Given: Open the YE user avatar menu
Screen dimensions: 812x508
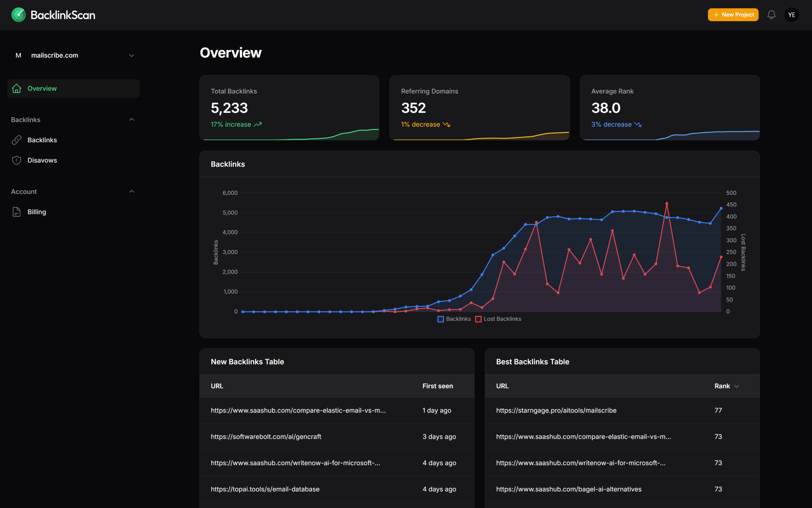Looking at the screenshot, I should [x=791, y=15].
